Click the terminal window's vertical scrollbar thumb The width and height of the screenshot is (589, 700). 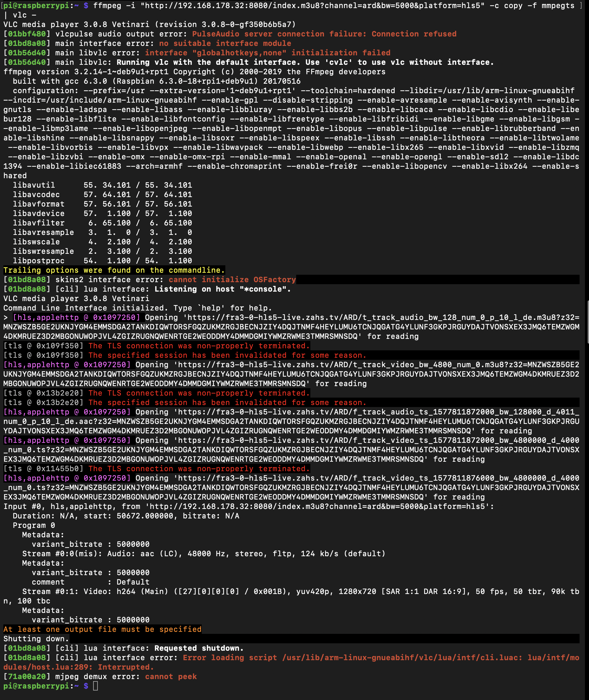[588, 322]
